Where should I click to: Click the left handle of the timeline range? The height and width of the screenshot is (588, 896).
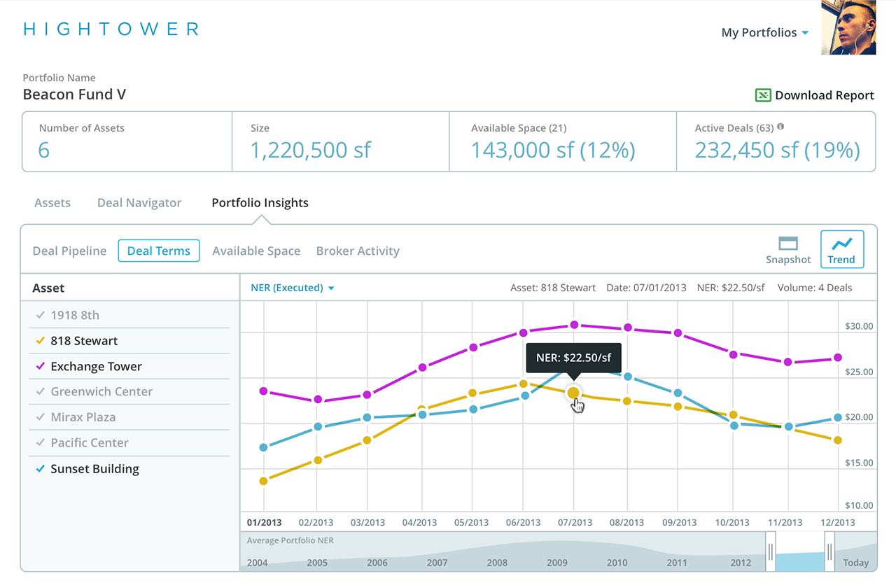click(x=771, y=552)
